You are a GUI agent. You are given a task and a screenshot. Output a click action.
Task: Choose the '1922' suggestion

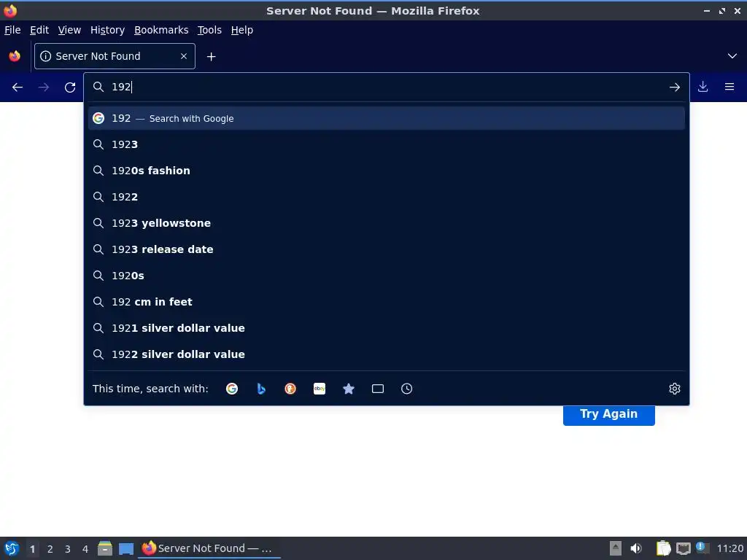click(387, 197)
